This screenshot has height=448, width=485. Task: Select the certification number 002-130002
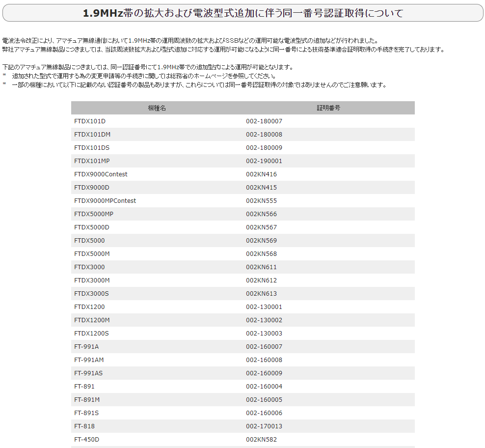[x=264, y=320]
